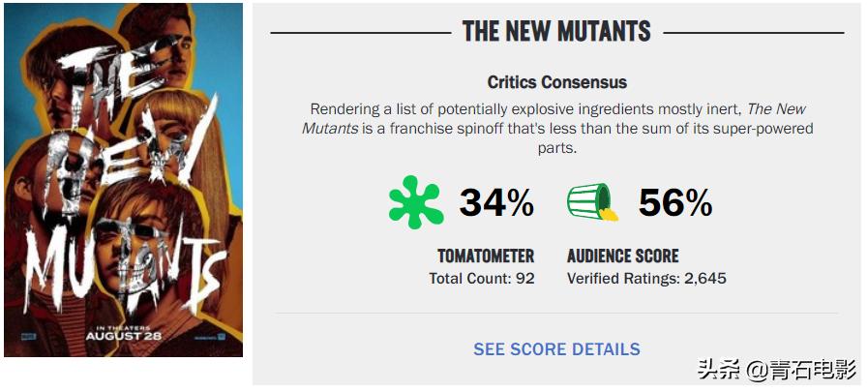Click IN THEATERS text on poster

pos(123,325)
